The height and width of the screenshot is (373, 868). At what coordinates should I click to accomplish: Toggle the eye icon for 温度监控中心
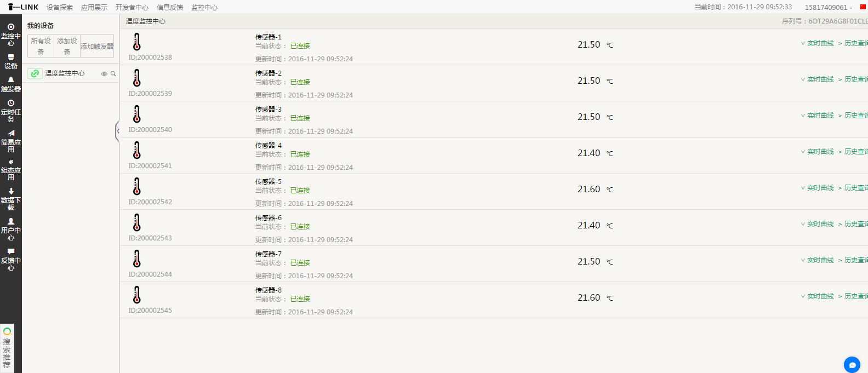[104, 74]
